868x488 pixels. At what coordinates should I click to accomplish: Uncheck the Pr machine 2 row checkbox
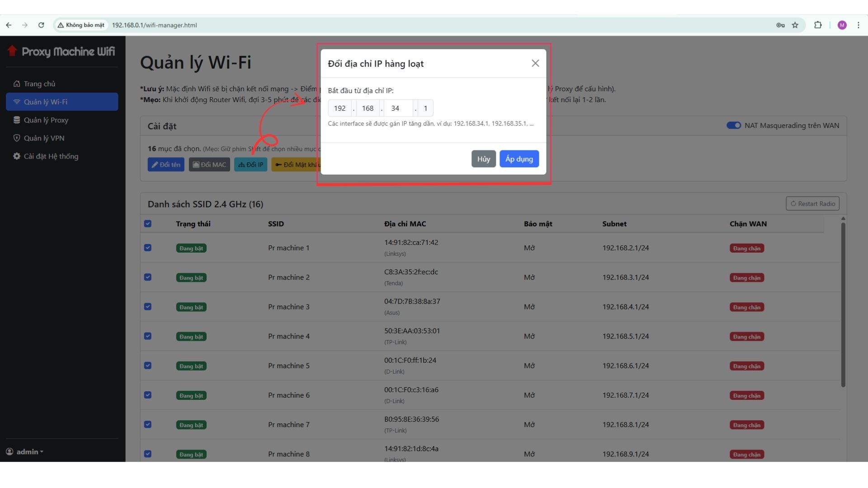click(148, 277)
